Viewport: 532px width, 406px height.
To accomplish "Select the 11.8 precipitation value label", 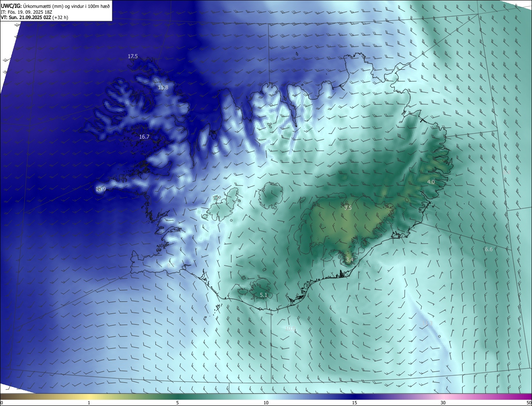I will coord(163,87).
